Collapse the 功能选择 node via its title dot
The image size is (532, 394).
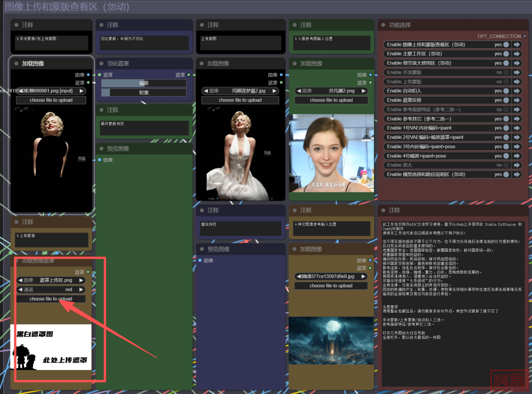click(383, 25)
